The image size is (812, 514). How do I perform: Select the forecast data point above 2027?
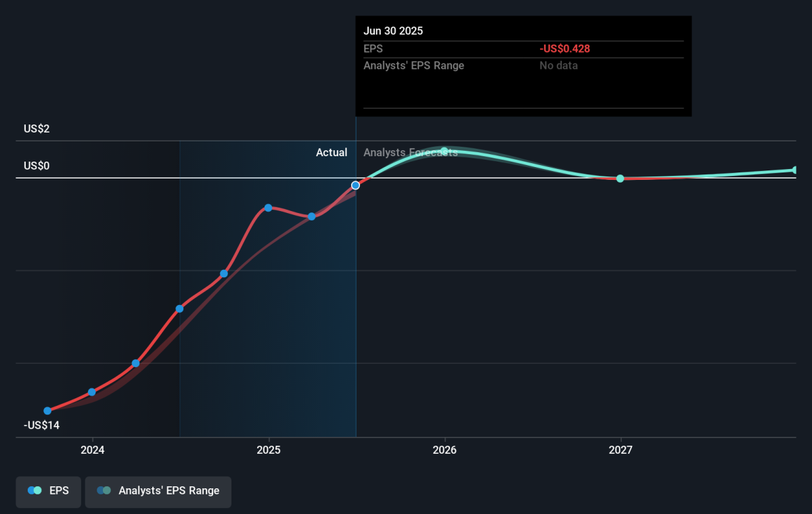pyautogui.click(x=620, y=179)
